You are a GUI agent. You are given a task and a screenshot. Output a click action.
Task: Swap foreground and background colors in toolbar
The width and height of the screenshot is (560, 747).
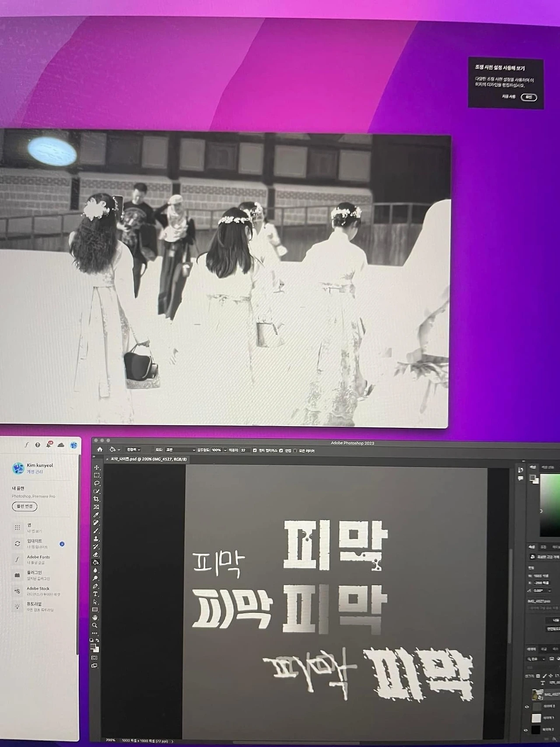[97, 641]
